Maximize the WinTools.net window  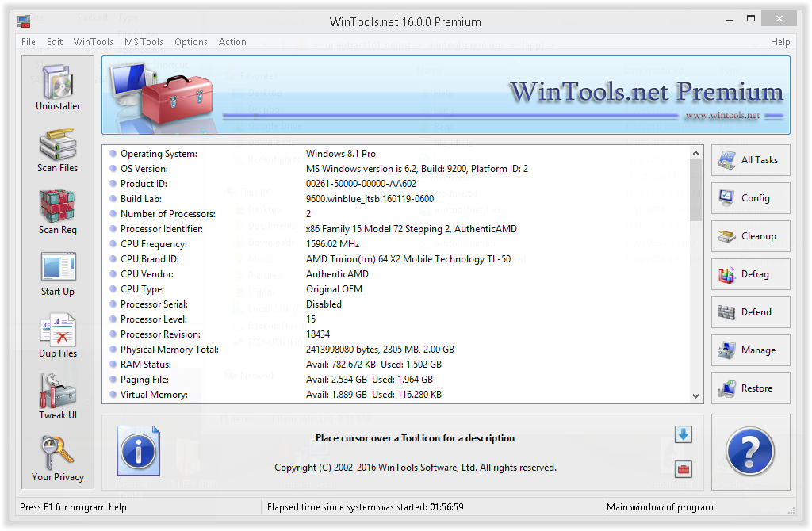point(750,19)
